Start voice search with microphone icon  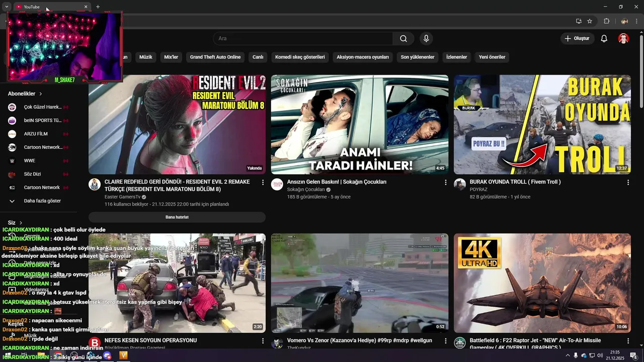coord(426,39)
